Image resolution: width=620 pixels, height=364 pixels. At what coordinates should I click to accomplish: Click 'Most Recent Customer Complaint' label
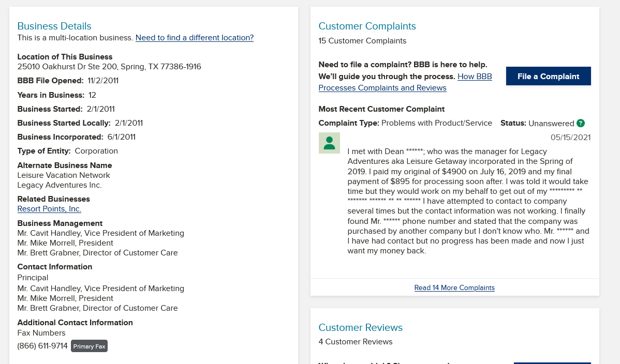[x=381, y=109]
